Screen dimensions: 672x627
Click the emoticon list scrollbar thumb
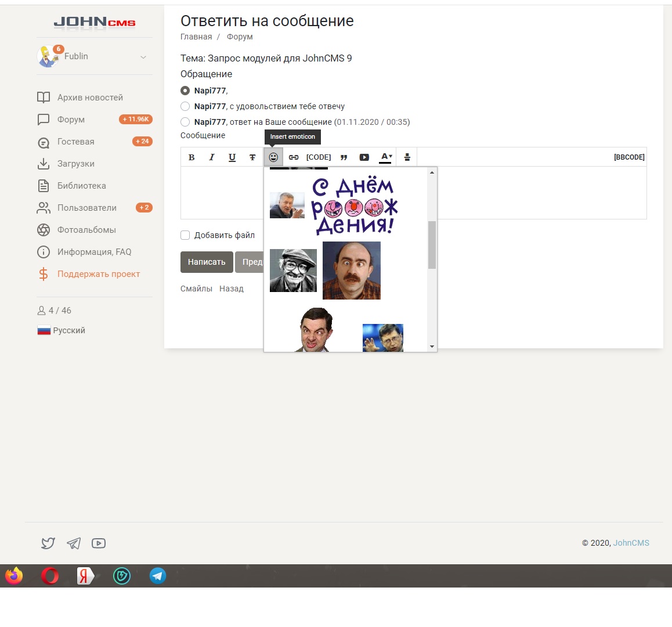pyautogui.click(x=432, y=244)
